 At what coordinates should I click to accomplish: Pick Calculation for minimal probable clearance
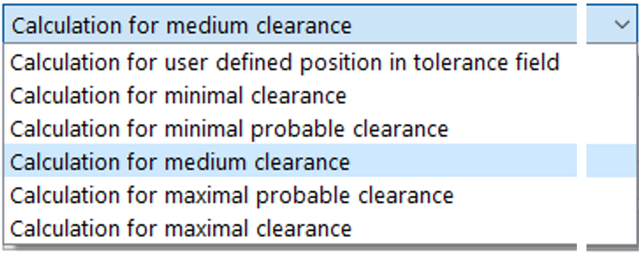click(x=229, y=129)
